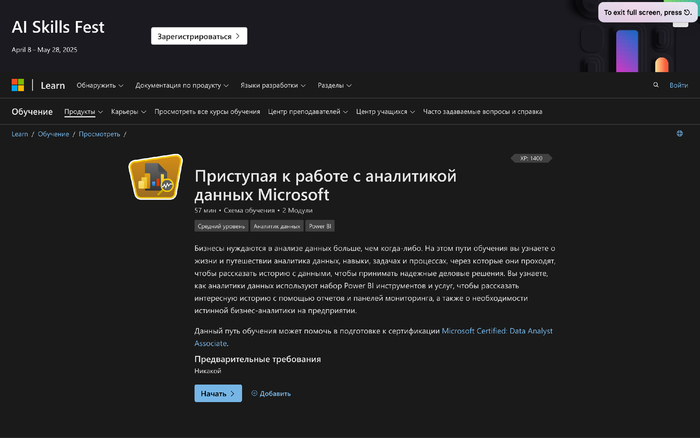Open the Обучение section heading
Image resolution: width=700 pixels, height=438 pixels.
click(x=32, y=112)
